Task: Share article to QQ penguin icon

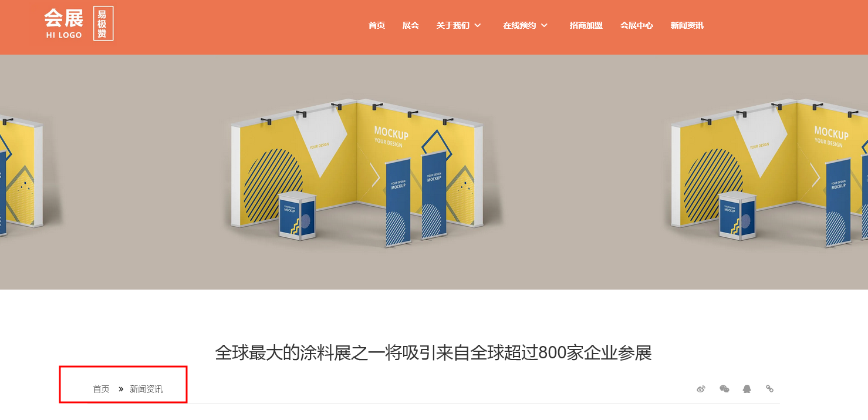Action: point(747,389)
